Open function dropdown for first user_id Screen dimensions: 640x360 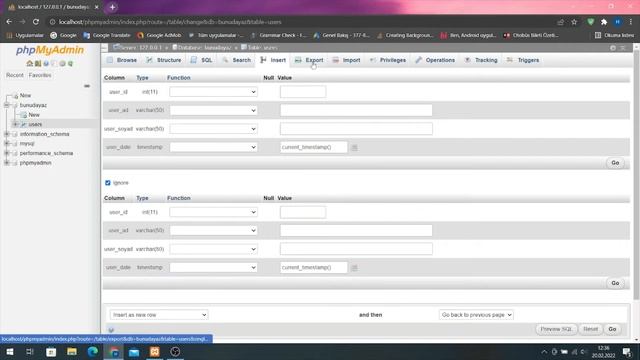coord(213,92)
